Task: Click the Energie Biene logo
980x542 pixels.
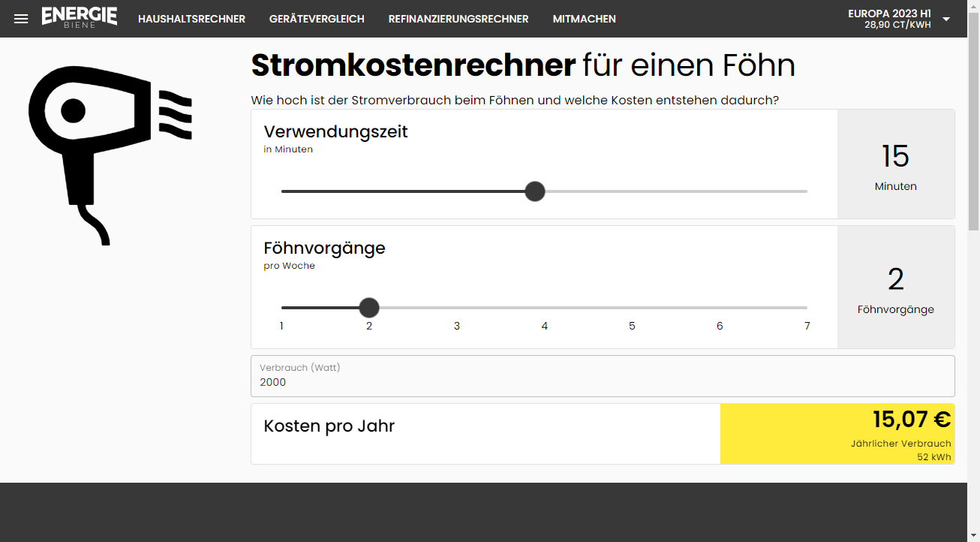Action: point(80,17)
